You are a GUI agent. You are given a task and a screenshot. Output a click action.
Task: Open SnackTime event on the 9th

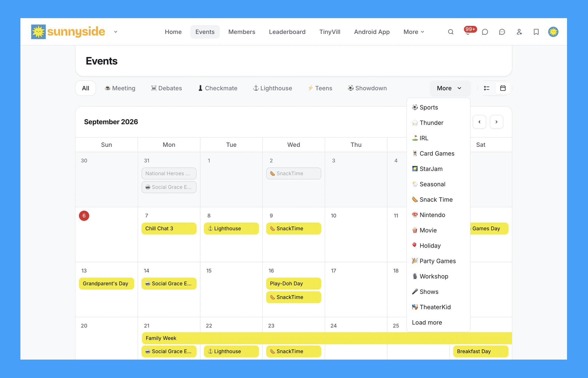tap(294, 228)
